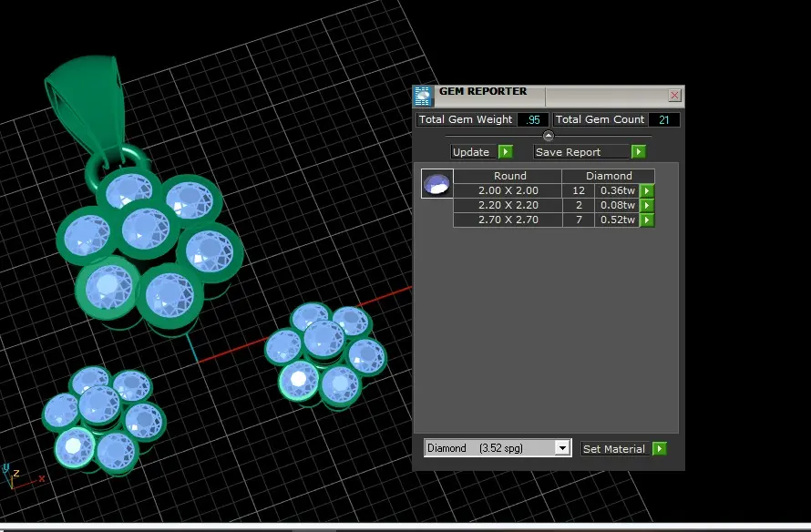
Task: Open the Diamond (3.52 spg) material dropdown
Action: coord(562,447)
